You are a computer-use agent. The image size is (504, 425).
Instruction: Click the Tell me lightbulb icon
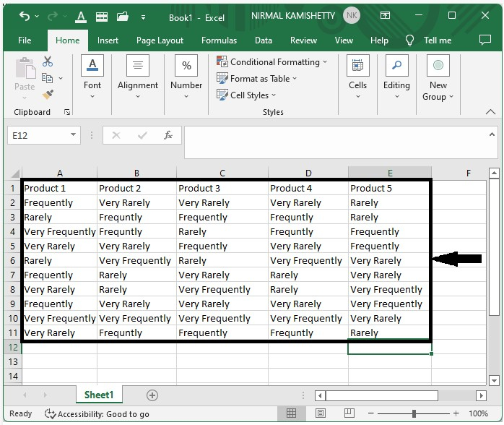[409, 40]
